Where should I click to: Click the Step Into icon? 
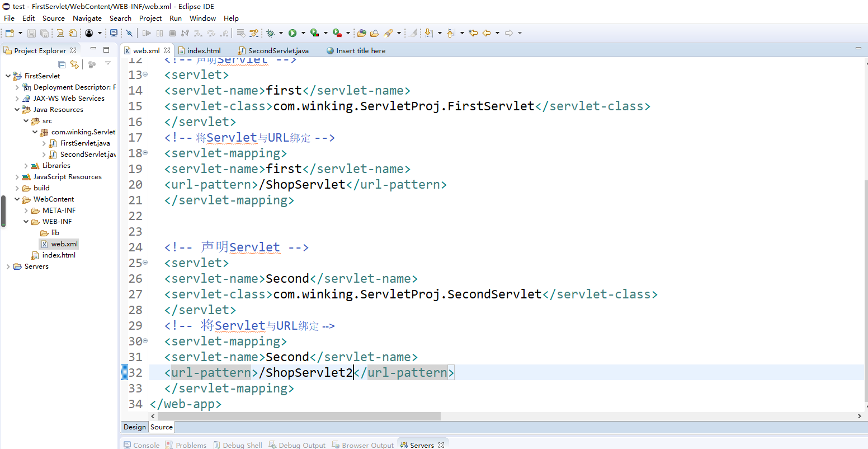coord(198,33)
